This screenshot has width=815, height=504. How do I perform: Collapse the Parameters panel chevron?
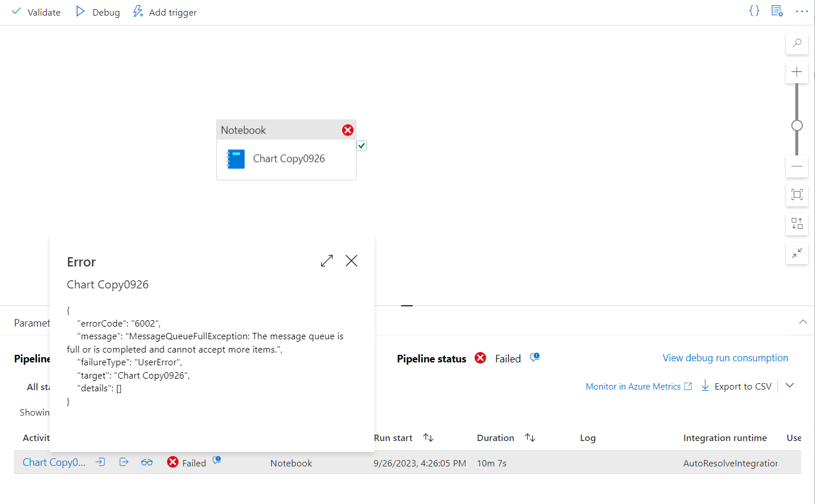click(803, 322)
